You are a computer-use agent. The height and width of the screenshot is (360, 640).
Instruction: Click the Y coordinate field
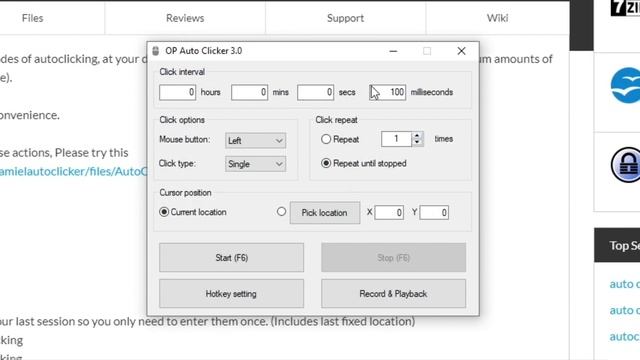(434, 212)
